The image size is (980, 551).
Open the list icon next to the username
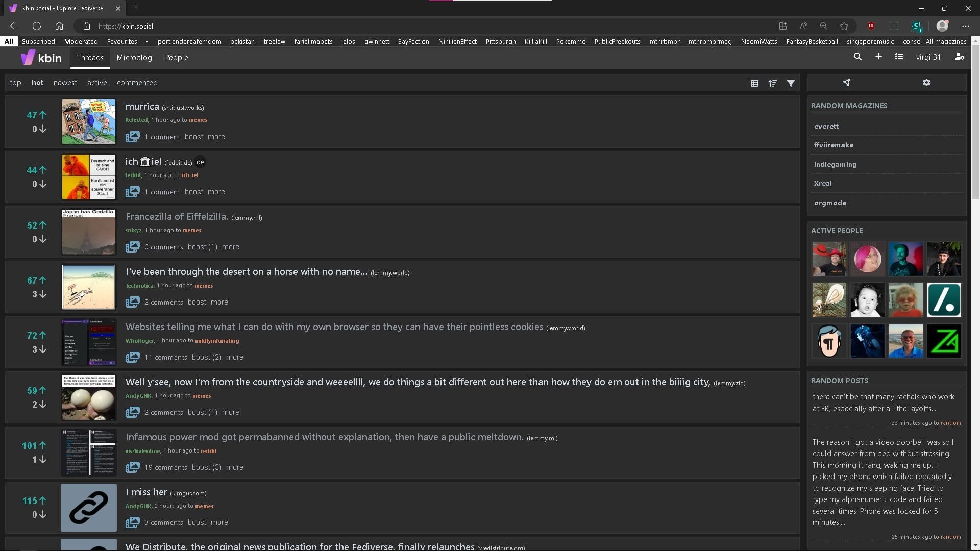point(899,57)
